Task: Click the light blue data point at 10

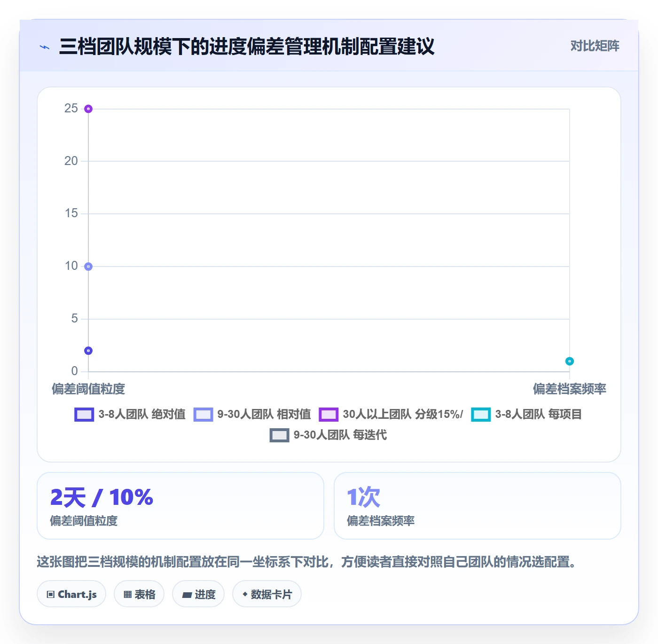Action: (x=88, y=267)
